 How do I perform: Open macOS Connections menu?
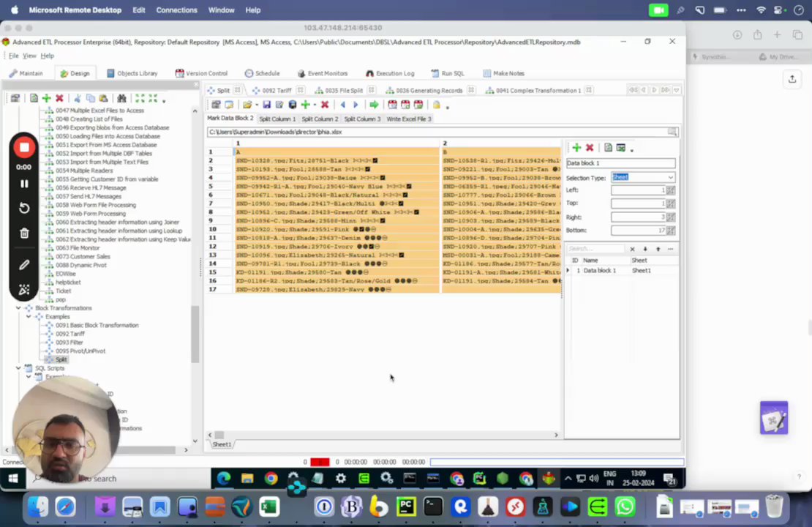point(176,10)
